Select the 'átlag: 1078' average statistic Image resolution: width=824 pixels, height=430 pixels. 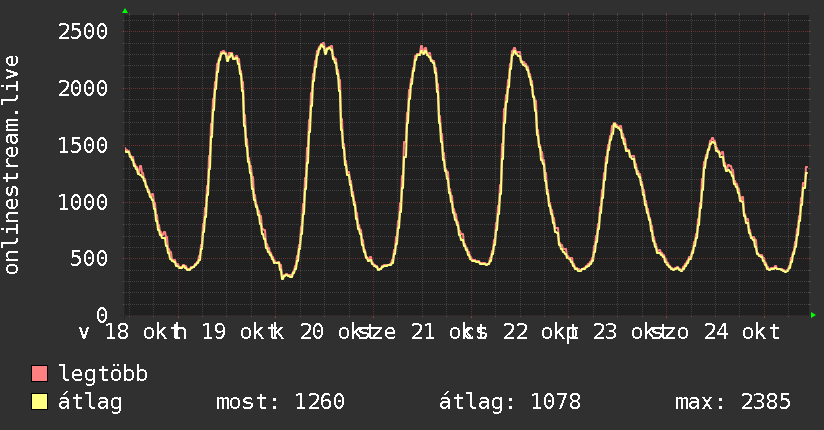coord(510,402)
